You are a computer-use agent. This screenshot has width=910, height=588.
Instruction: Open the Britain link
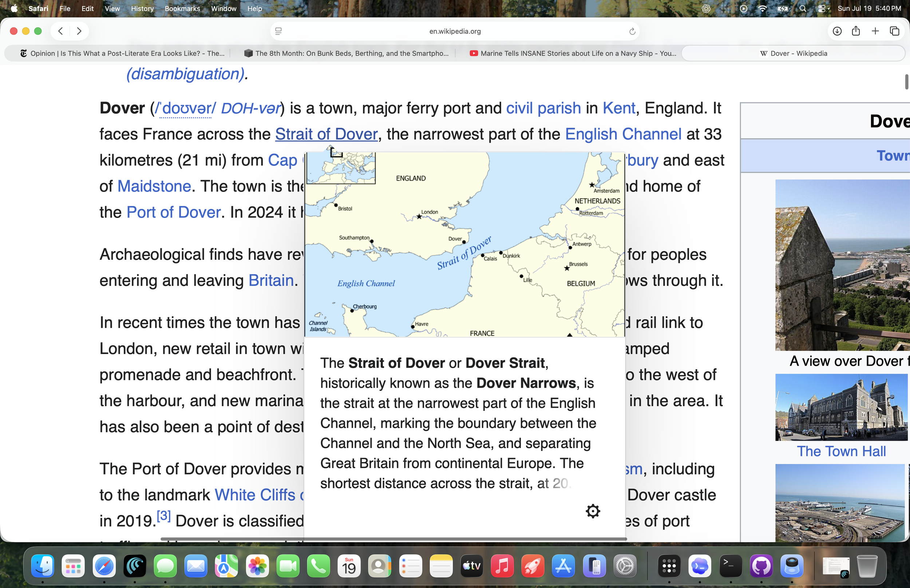coord(271,281)
